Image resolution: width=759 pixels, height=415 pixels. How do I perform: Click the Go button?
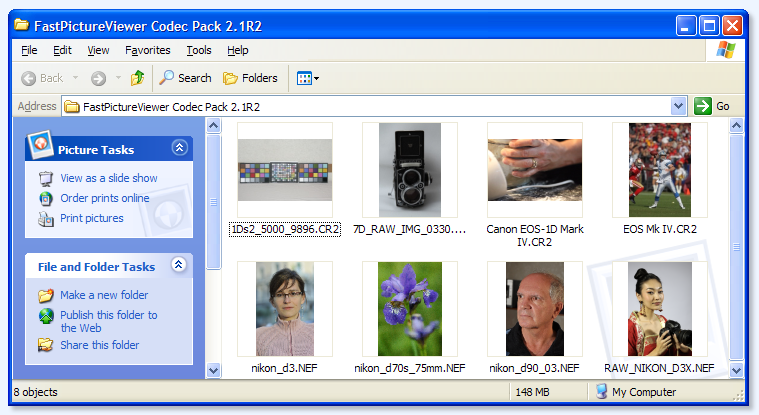tap(712, 106)
